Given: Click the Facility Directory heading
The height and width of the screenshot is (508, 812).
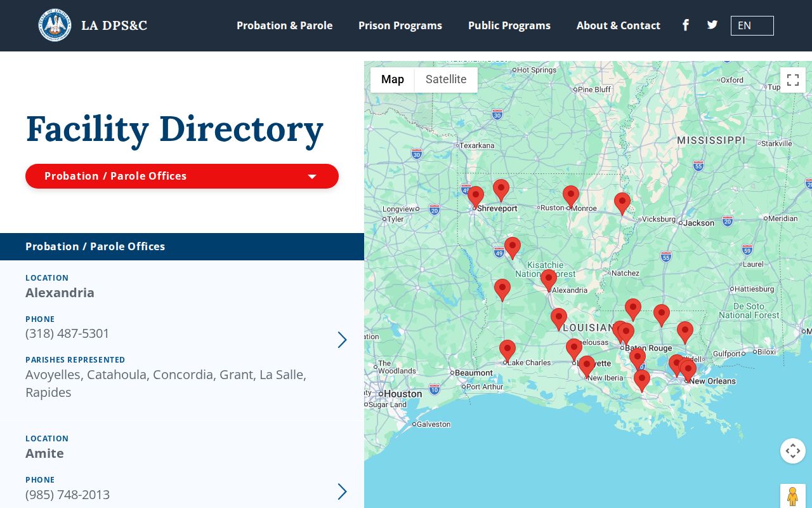Looking at the screenshot, I should point(174,129).
